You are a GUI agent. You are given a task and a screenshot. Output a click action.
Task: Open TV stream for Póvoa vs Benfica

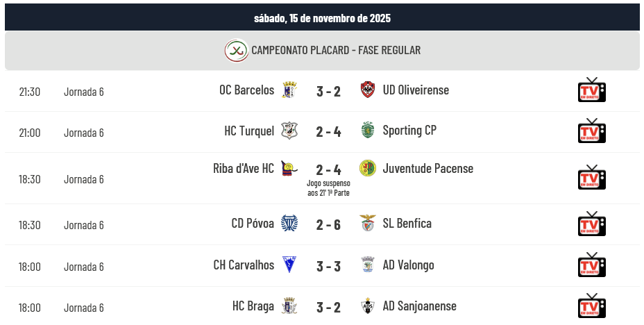click(591, 224)
